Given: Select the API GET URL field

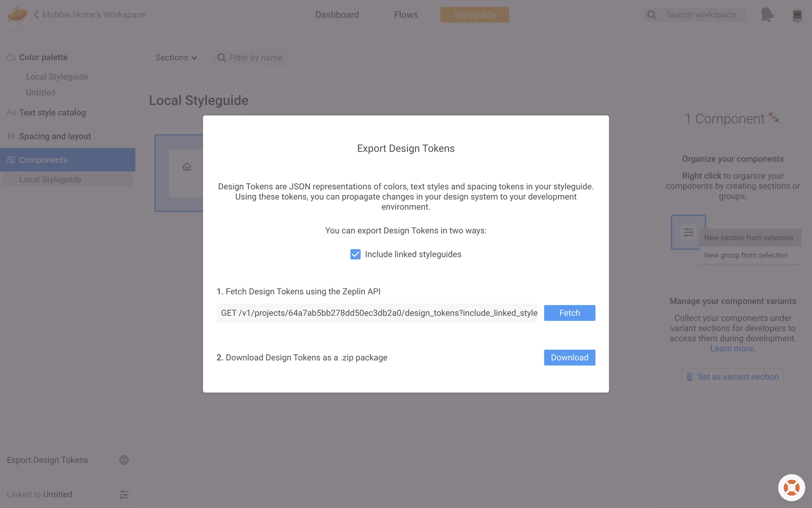Looking at the screenshot, I should click(x=376, y=313).
